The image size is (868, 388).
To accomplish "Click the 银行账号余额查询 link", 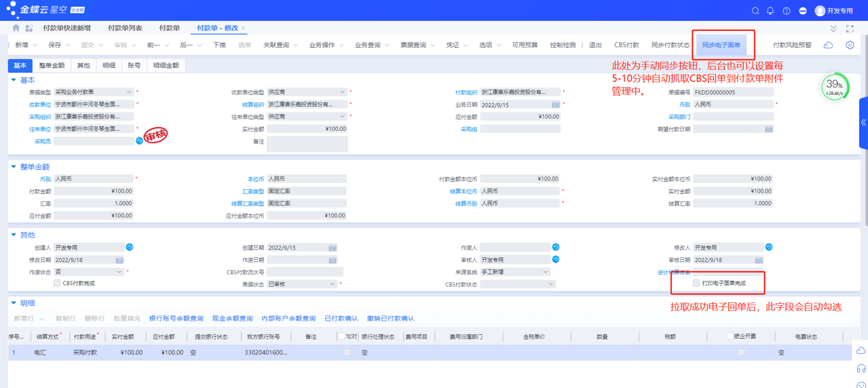I will (x=176, y=319).
